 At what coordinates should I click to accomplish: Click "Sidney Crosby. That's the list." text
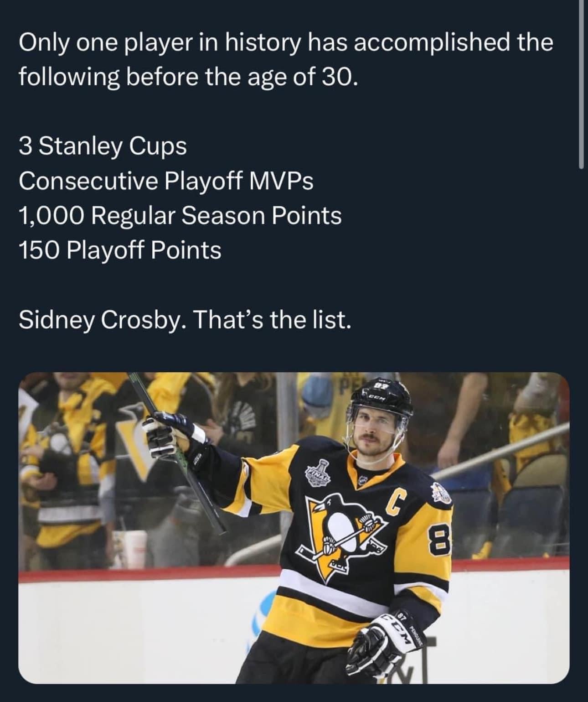185,320
